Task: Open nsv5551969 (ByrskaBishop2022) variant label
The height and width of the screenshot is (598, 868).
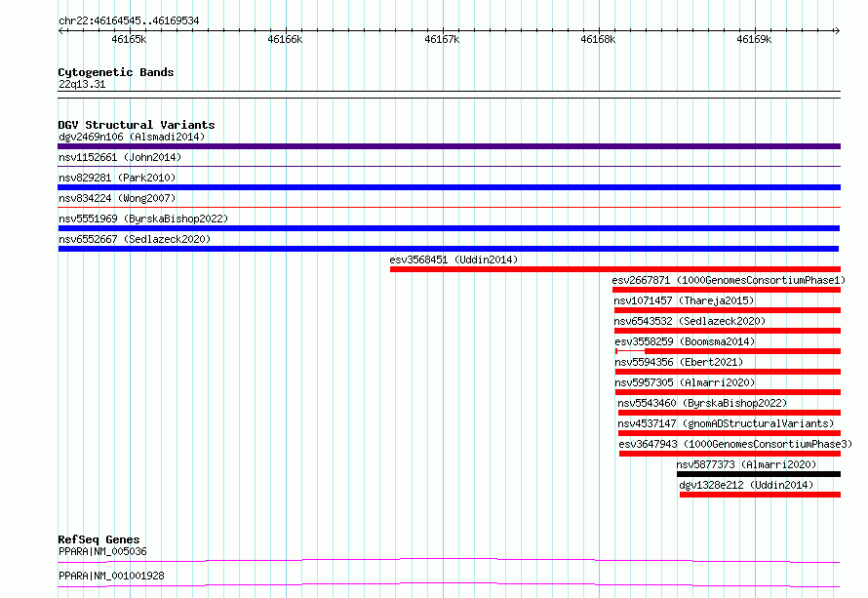Action: click(x=143, y=219)
